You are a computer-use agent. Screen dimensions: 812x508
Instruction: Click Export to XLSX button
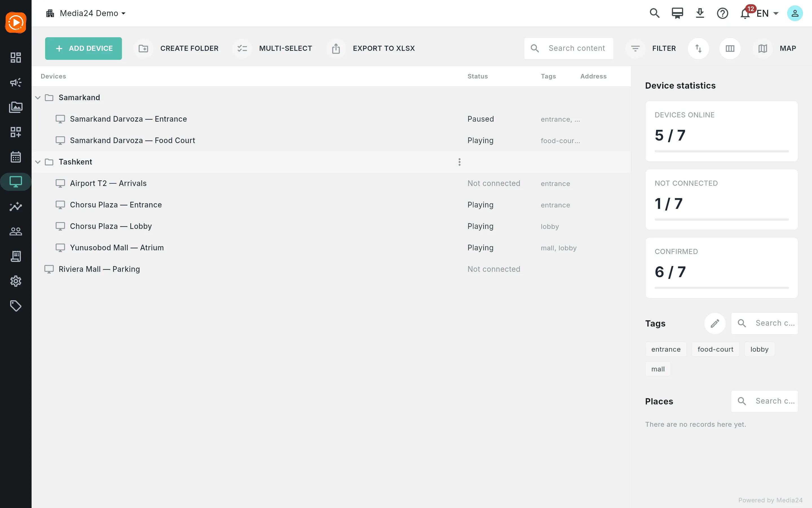tap(371, 48)
